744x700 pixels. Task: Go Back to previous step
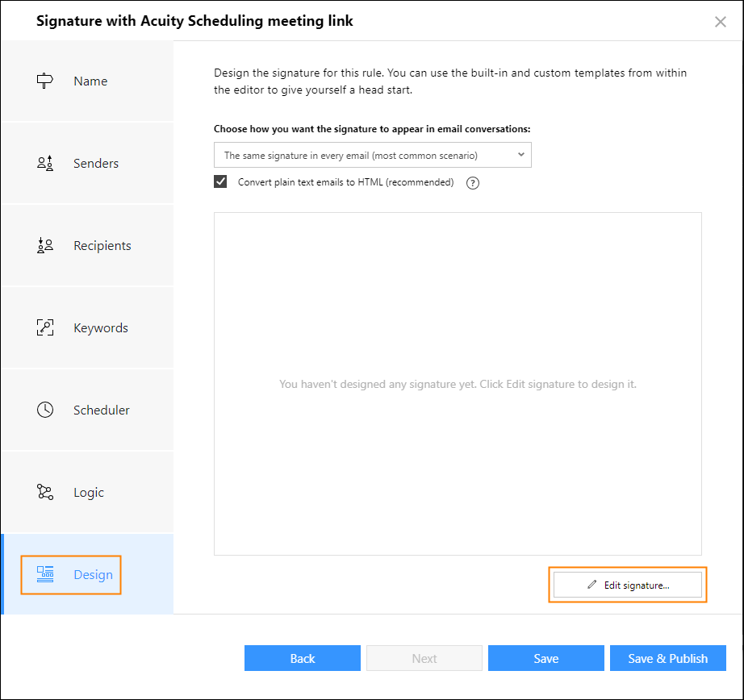tap(303, 658)
